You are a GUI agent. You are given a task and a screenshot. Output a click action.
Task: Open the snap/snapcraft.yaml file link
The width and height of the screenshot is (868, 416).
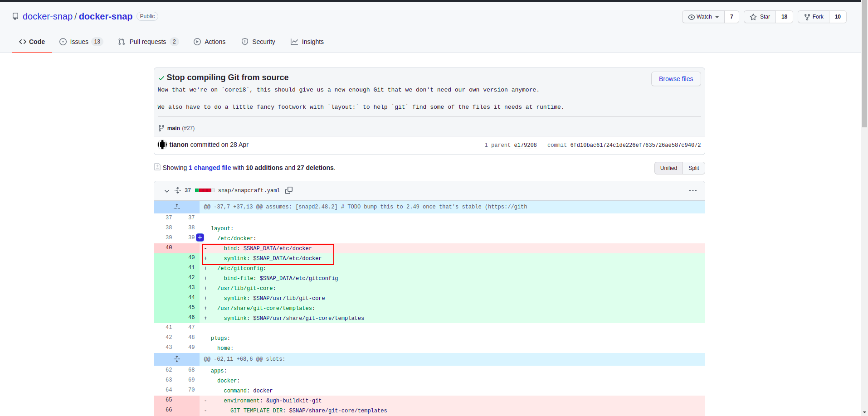pyautogui.click(x=249, y=190)
